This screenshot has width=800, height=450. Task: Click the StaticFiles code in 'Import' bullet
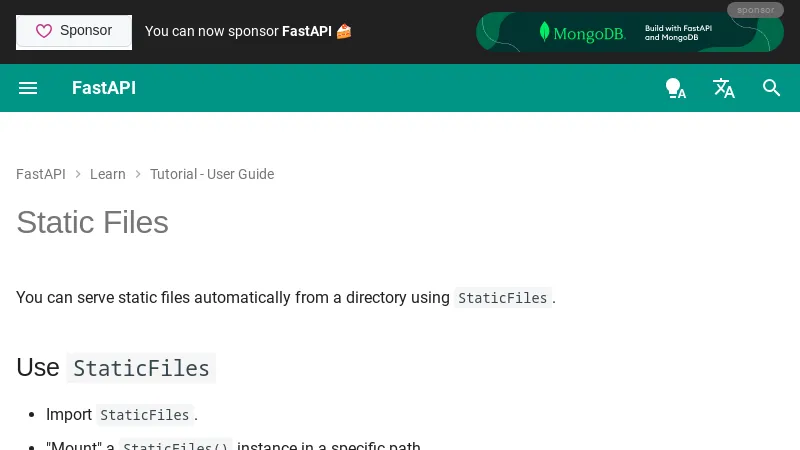tap(144, 415)
